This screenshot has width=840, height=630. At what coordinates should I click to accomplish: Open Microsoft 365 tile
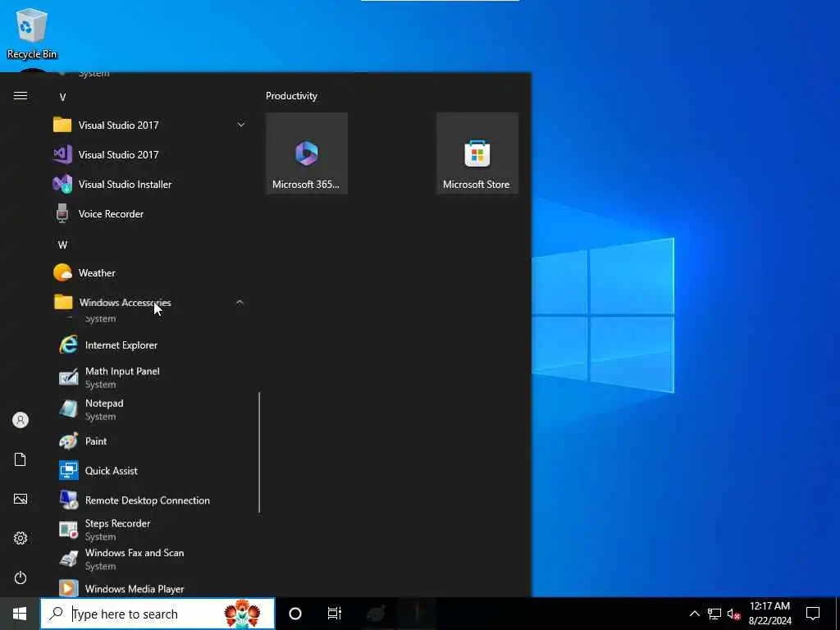(x=307, y=153)
